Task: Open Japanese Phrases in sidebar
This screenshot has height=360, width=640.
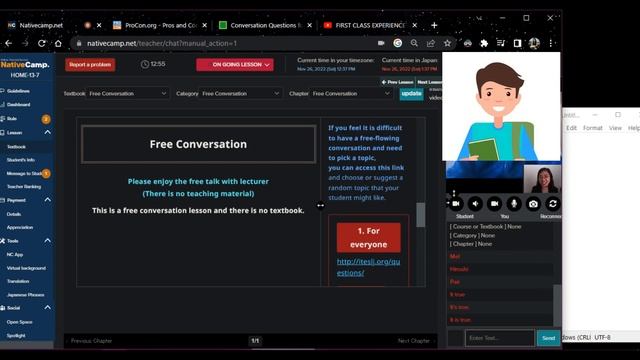Action: [x=26, y=295]
